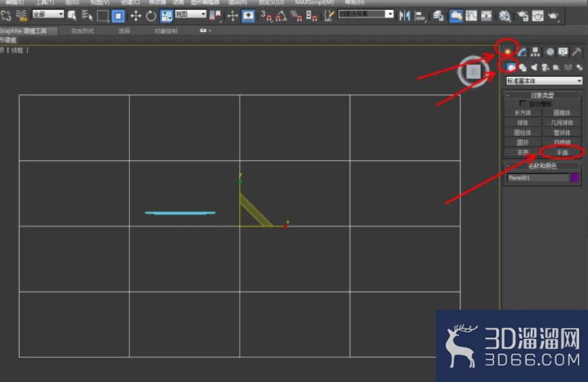
Task: Toggle the Percent Snap button
Action: (296, 16)
